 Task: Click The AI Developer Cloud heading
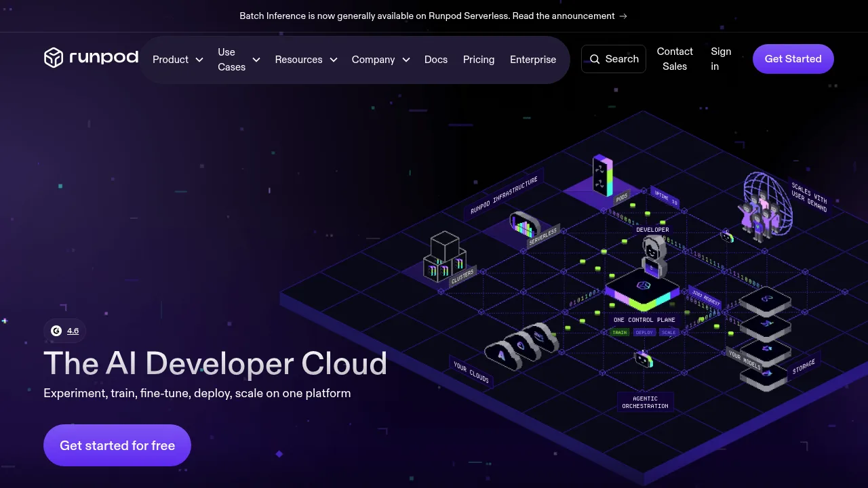[x=216, y=364]
